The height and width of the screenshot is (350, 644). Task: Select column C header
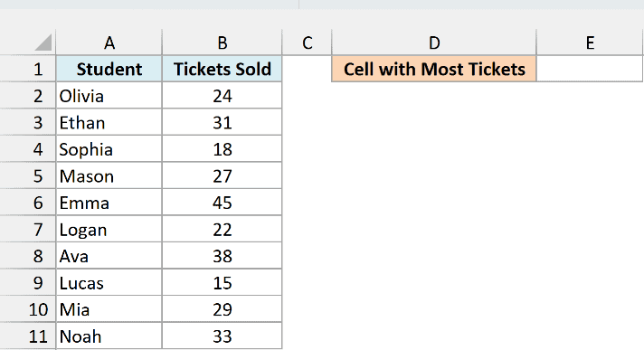point(307,43)
